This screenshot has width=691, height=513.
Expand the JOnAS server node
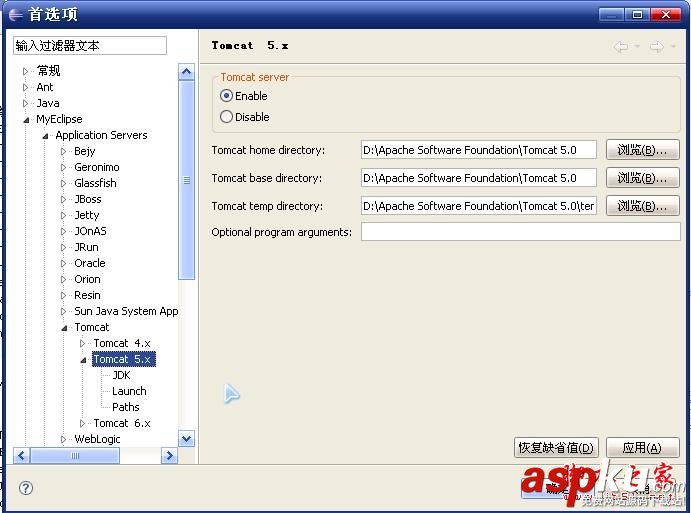tap(63, 231)
